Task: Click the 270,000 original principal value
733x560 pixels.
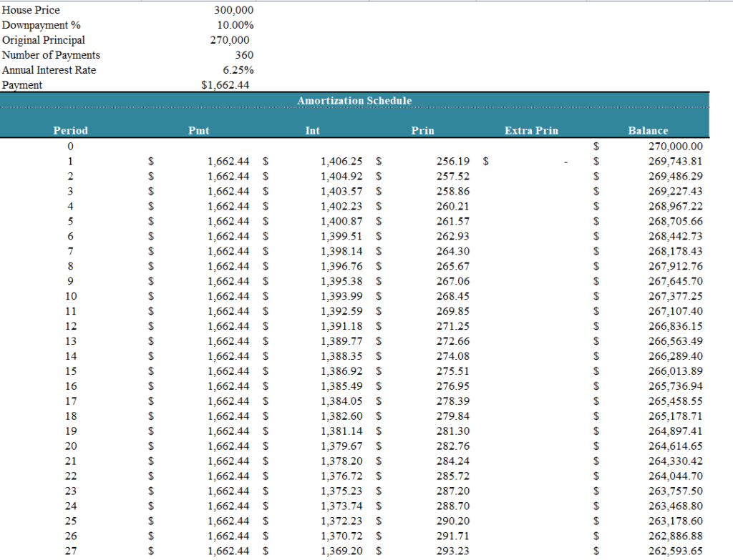Action: 230,40
